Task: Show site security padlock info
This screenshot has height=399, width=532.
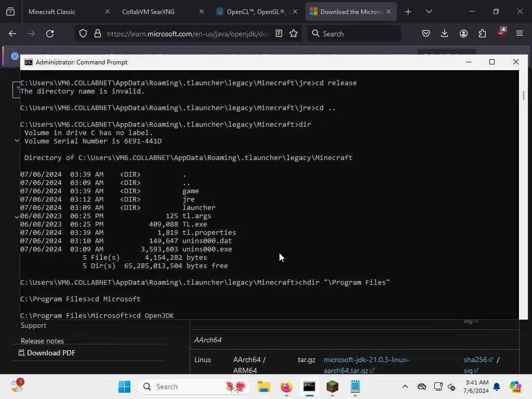Action: pyautogui.click(x=98, y=34)
